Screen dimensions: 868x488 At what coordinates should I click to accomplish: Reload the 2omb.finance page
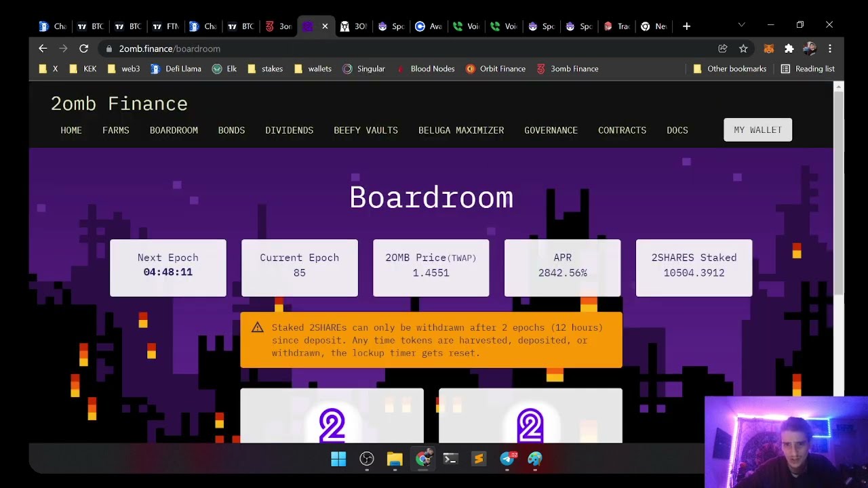pos(83,48)
